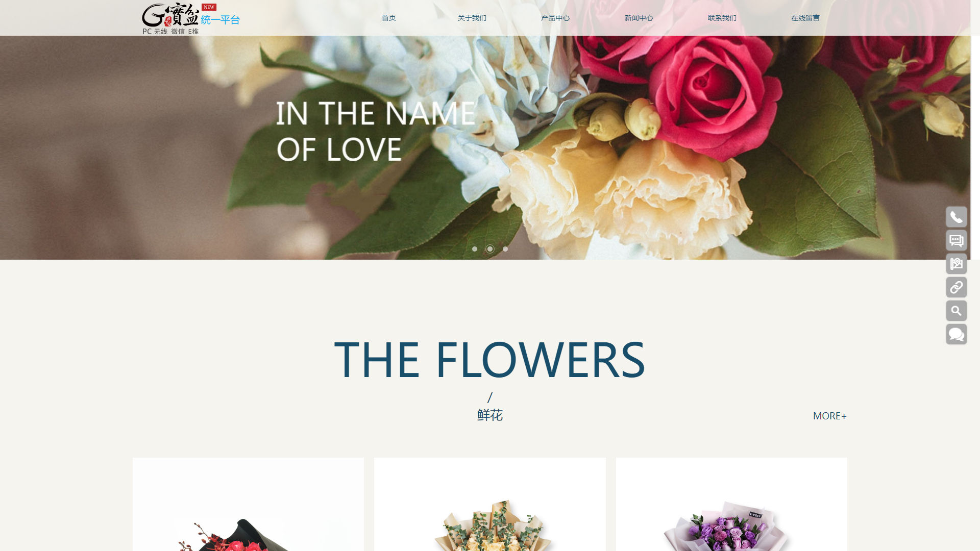
Task: Select the first carousel slide dot
Action: pos(475,249)
